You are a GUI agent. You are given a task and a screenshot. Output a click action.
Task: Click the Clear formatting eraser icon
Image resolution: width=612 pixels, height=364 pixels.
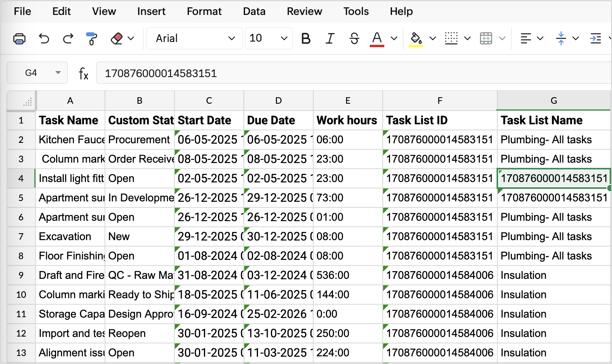(117, 39)
